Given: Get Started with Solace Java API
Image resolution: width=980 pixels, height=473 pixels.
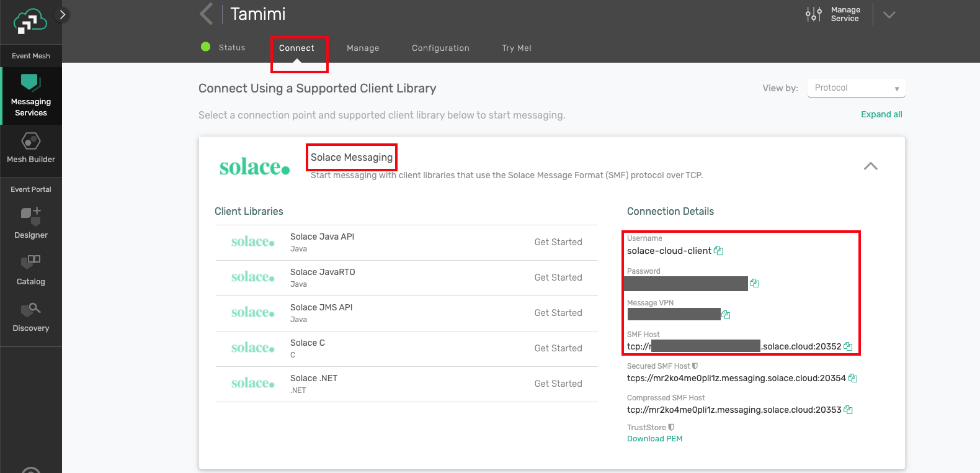Looking at the screenshot, I should (x=558, y=242).
